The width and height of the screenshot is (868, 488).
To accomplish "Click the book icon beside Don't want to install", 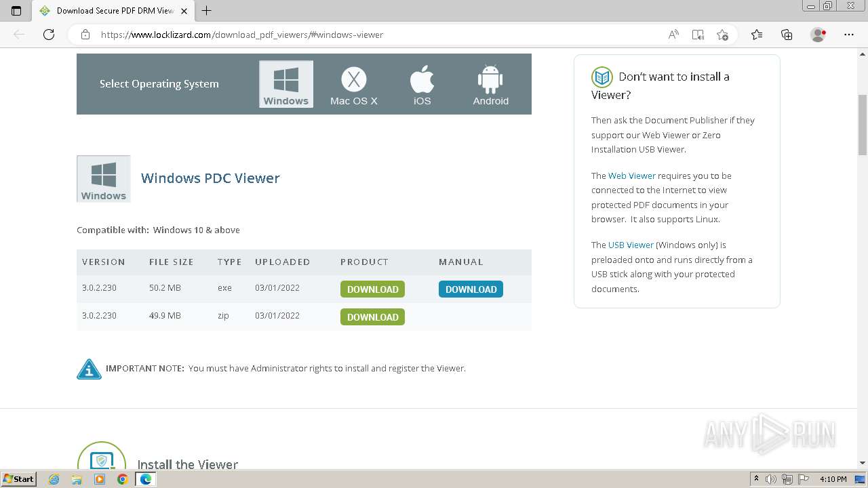I will 601,77.
